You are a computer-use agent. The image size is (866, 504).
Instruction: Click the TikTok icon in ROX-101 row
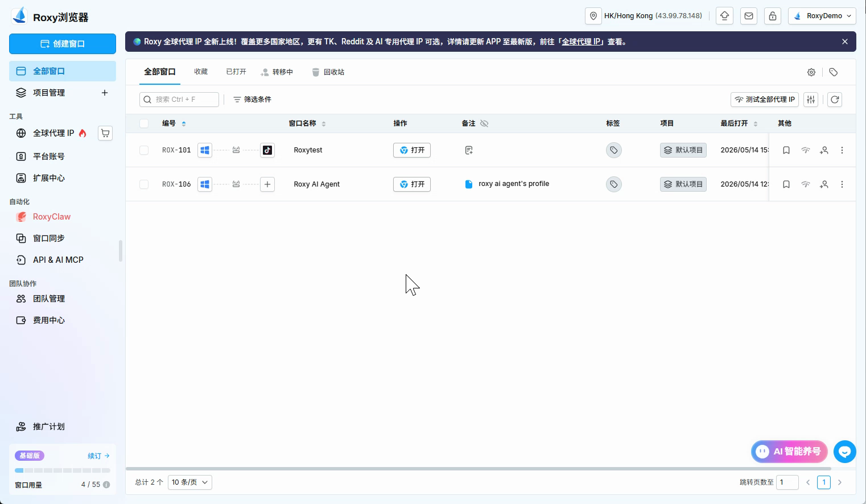[267, 150]
